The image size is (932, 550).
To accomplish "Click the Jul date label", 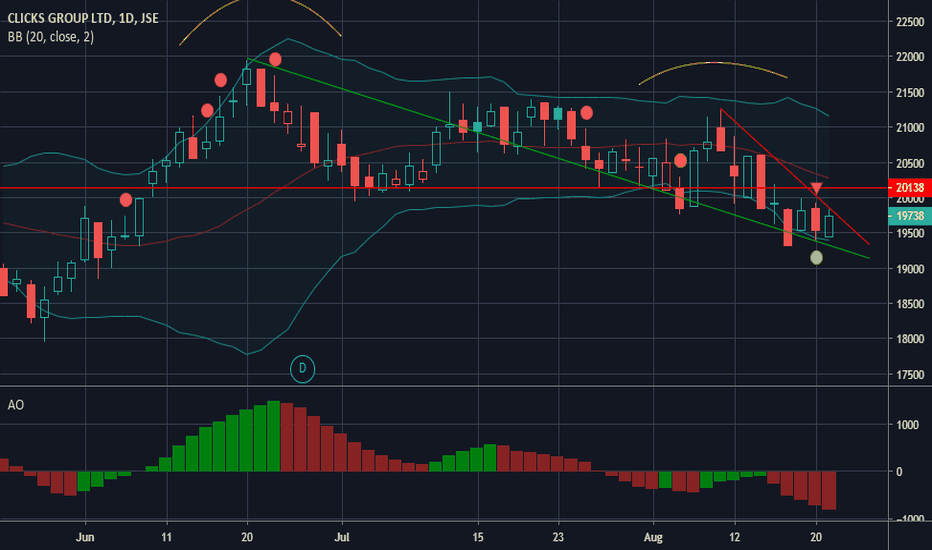I will (x=342, y=537).
